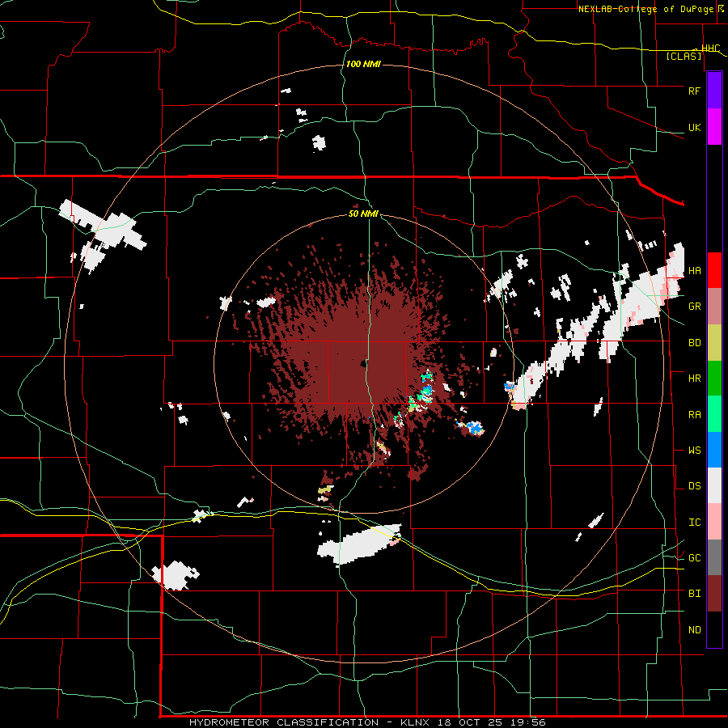Click the RA light green legend block
The width and height of the screenshot is (728, 728).
click(714, 414)
